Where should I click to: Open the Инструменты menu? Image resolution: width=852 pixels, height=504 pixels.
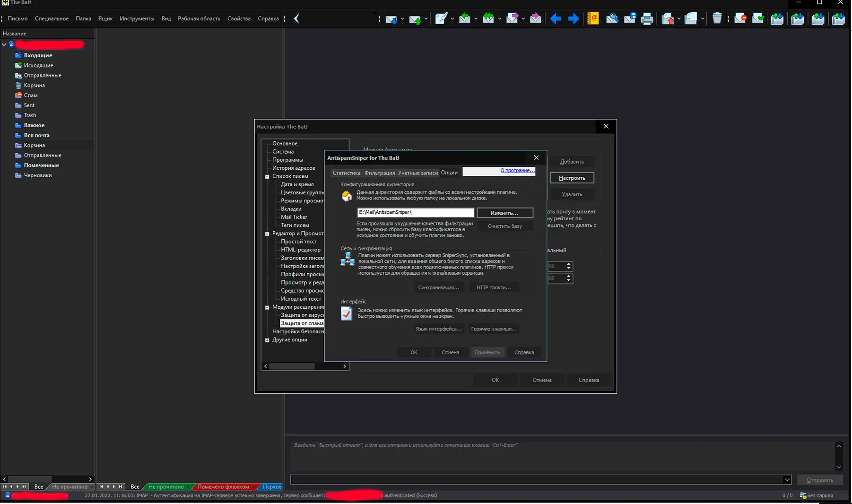pos(137,18)
